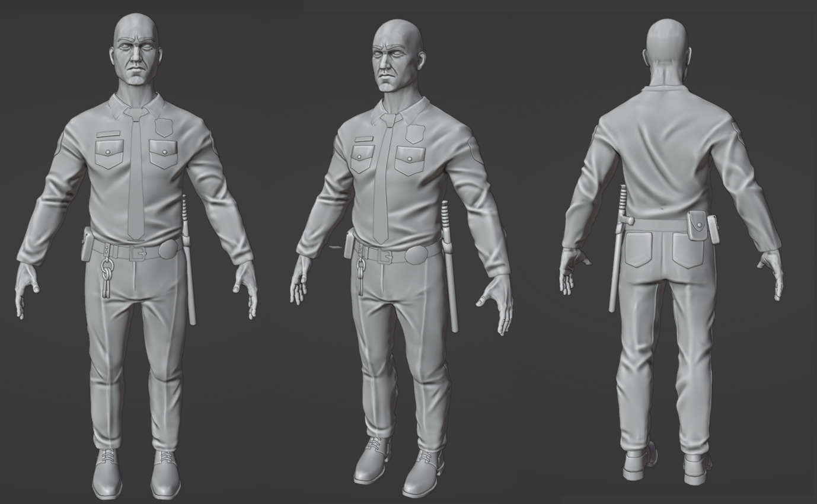Select the back-view character's head
The height and width of the screenshot is (504, 817).
(667, 47)
